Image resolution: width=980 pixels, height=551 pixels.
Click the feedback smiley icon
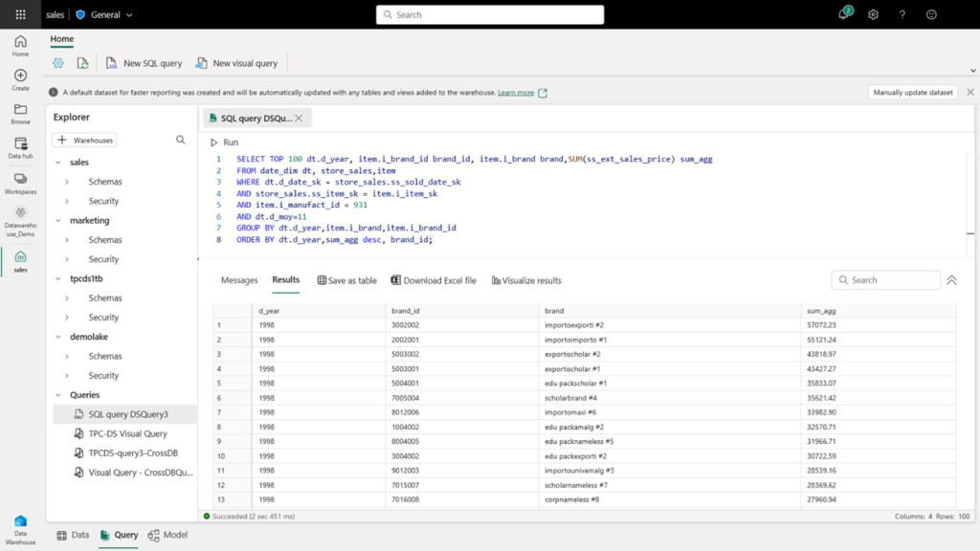click(x=931, y=14)
